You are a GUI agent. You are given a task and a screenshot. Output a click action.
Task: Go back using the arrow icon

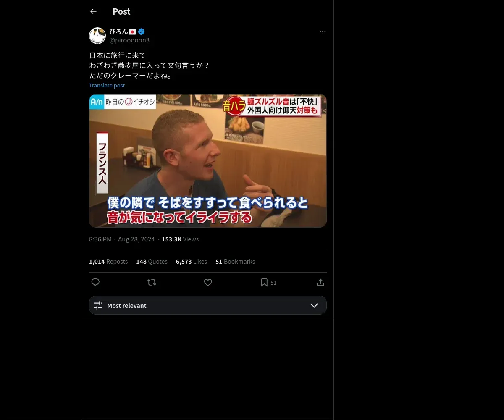coord(93,11)
